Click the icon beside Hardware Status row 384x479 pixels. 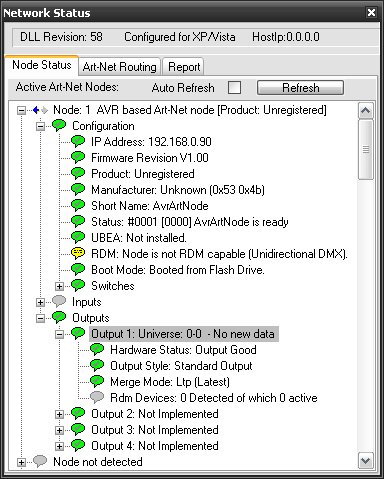[97, 350]
